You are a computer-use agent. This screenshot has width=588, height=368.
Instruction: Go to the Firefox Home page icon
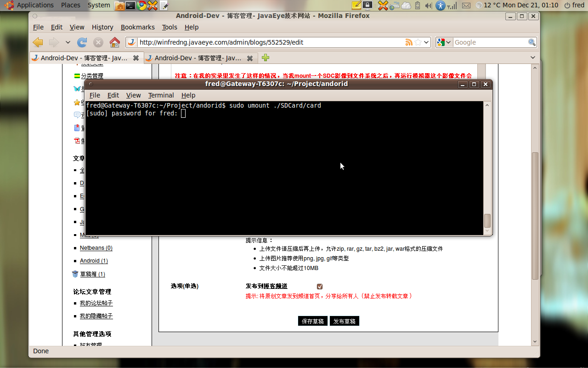pos(115,42)
